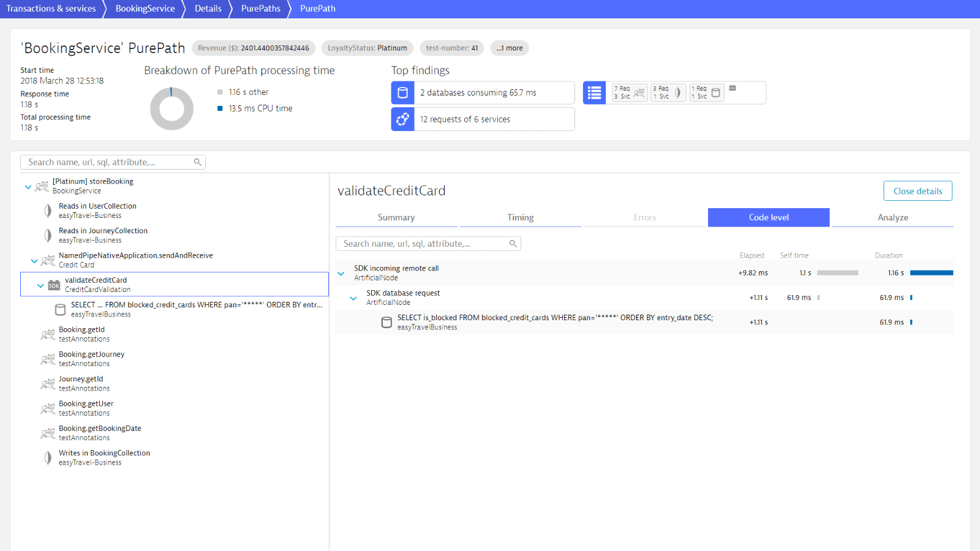The height and width of the screenshot is (551, 980).
Task: Click the LoyaltyStatus: Platinum pill
Action: click(x=367, y=48)
